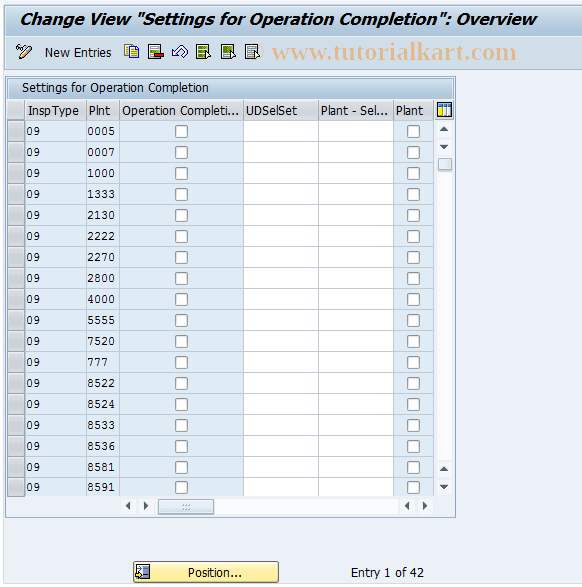
Task: Click New Entries button
Action: click(78, 52)
